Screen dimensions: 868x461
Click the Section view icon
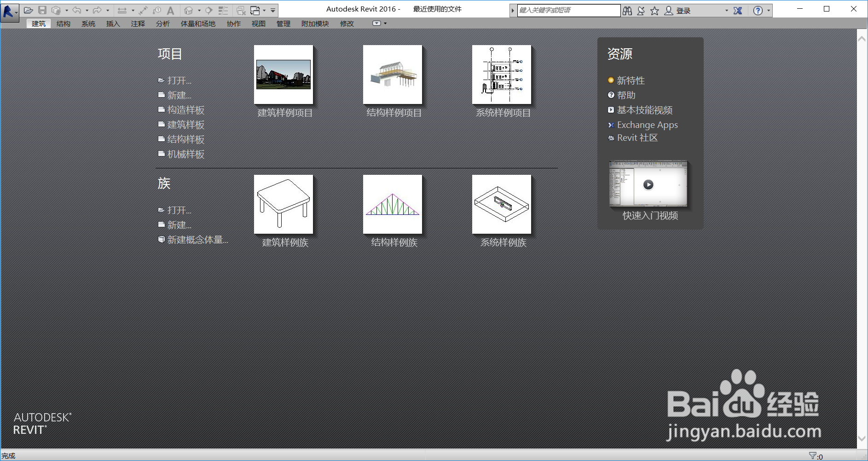209,10
